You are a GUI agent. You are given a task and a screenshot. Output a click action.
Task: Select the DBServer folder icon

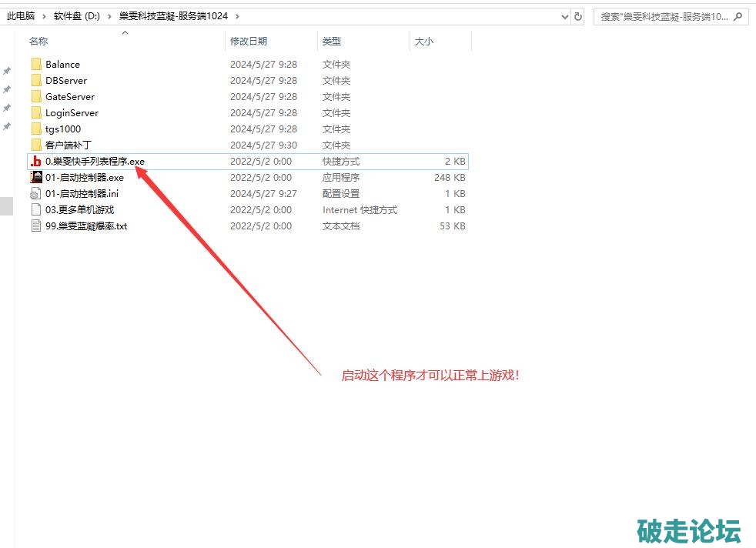pos(35,81)
